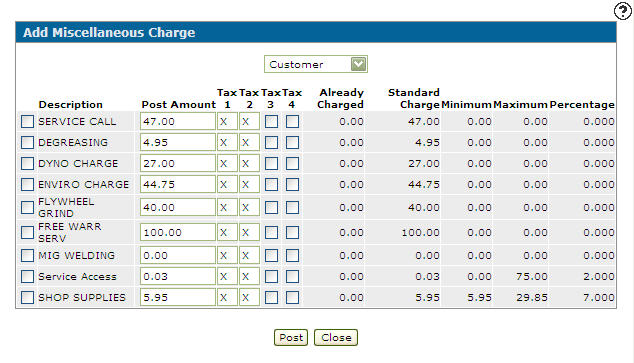Click the SHOP SUPPLIES percentage 7.000
Screen dimensions: 634x363
599,298
